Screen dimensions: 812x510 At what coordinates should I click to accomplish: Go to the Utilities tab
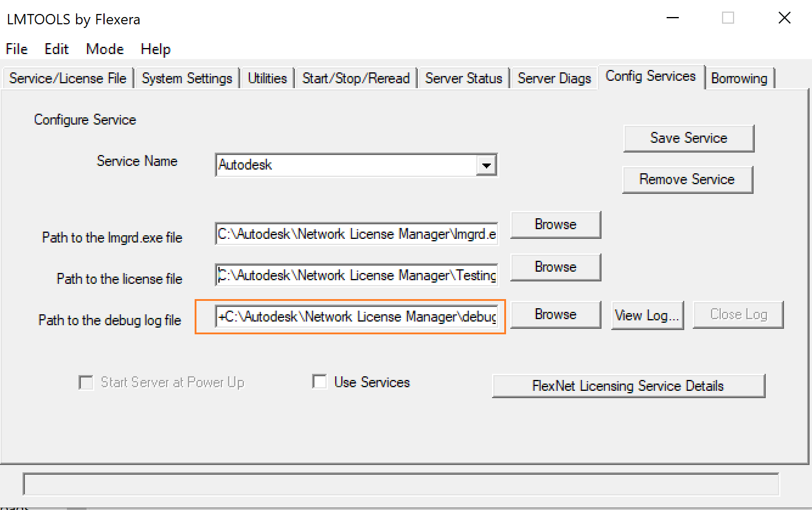point(267,78)
